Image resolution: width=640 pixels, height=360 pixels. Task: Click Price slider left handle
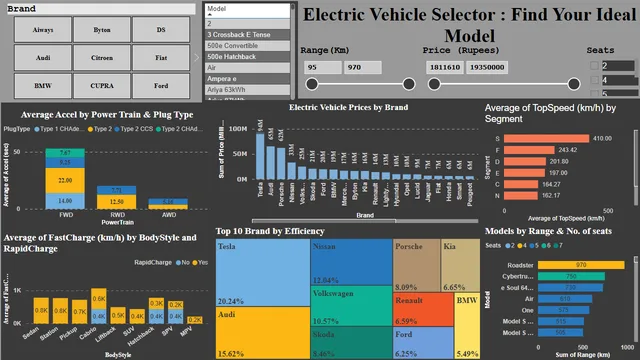pos(434,84)
